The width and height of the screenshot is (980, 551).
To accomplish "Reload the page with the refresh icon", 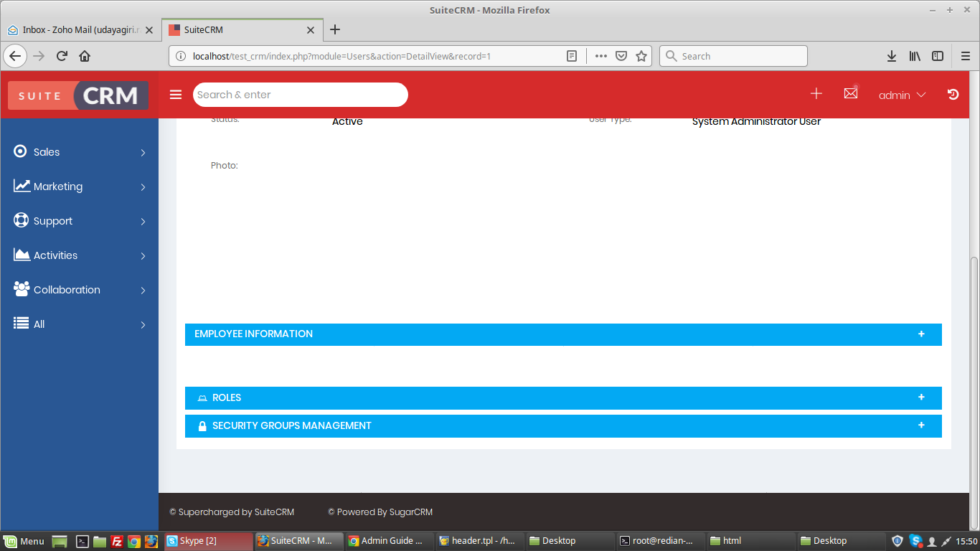I will point(62,56).
